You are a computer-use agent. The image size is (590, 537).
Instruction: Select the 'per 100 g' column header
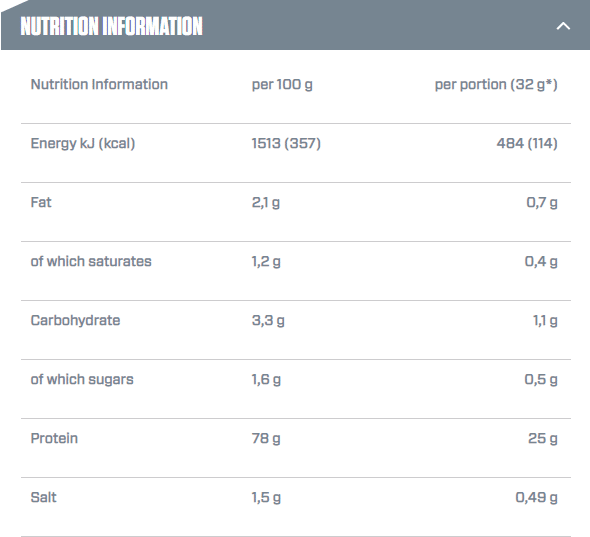pyautogui.click(x=282, y=84)
